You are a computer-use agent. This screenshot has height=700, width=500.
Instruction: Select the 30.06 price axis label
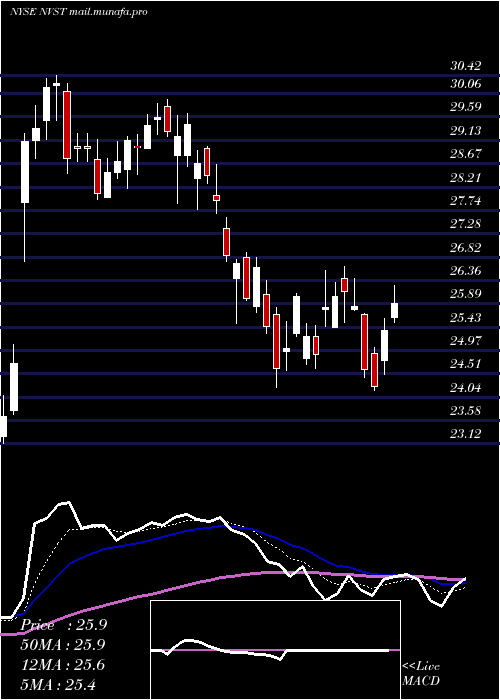tap(466, 83)
